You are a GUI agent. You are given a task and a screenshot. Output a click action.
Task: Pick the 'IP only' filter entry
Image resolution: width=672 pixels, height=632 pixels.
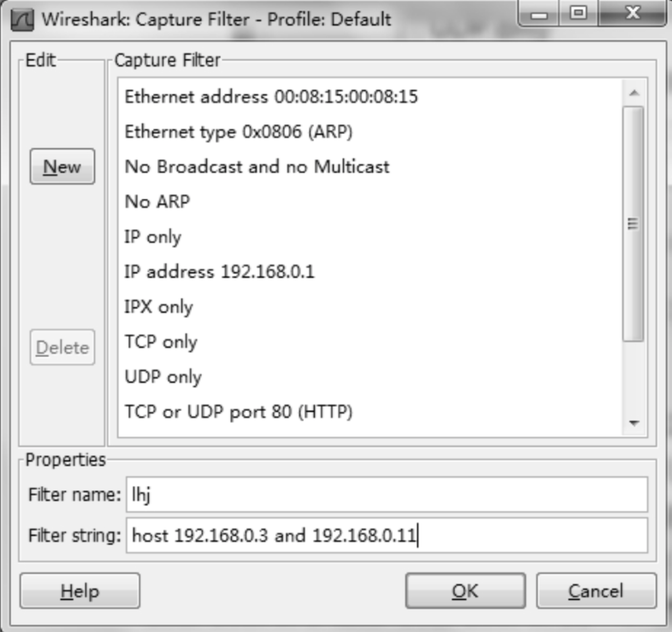(370, 236)
